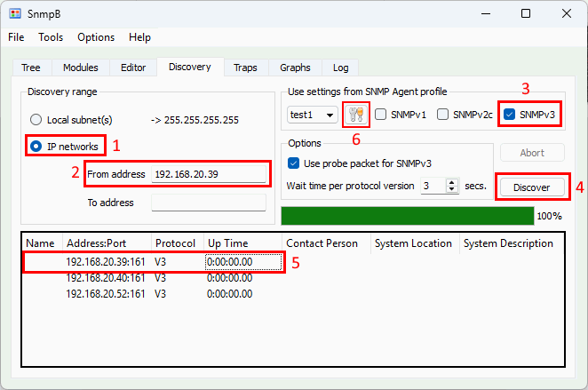The width and height of the screenshot is (588, 390).
Task: Select the IP networks radio button
Action: click(36, 147)
